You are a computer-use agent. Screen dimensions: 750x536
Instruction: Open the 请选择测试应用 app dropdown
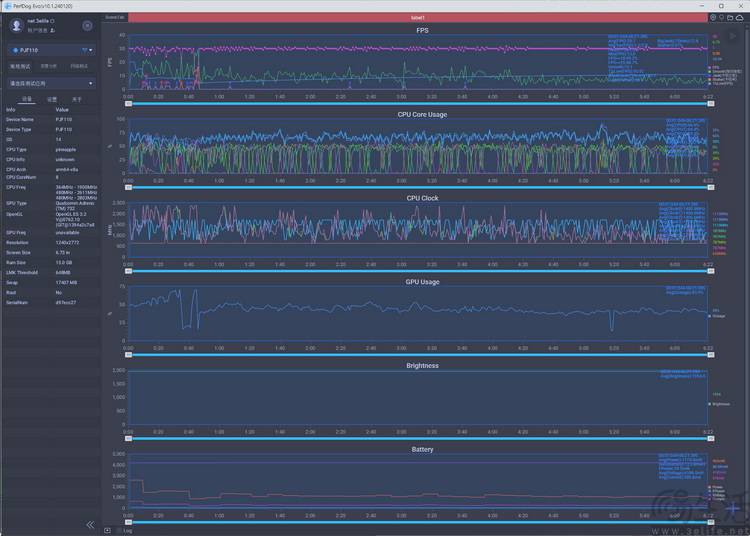point(51,83)
